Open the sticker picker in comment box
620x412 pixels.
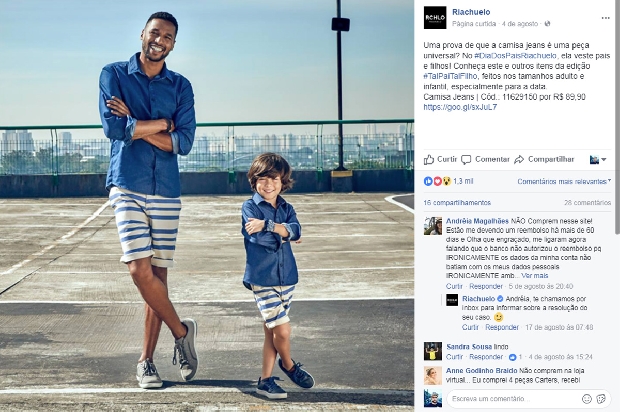tap(601, 399)
